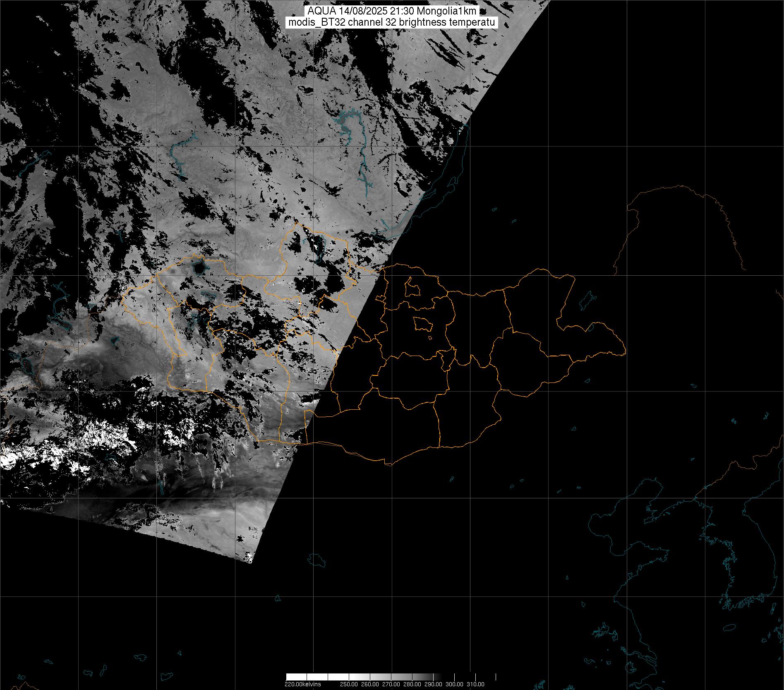Click the 220.00 kelvins colorbar label
Viewport: 784px width, 690px height.
click(302, 684)
